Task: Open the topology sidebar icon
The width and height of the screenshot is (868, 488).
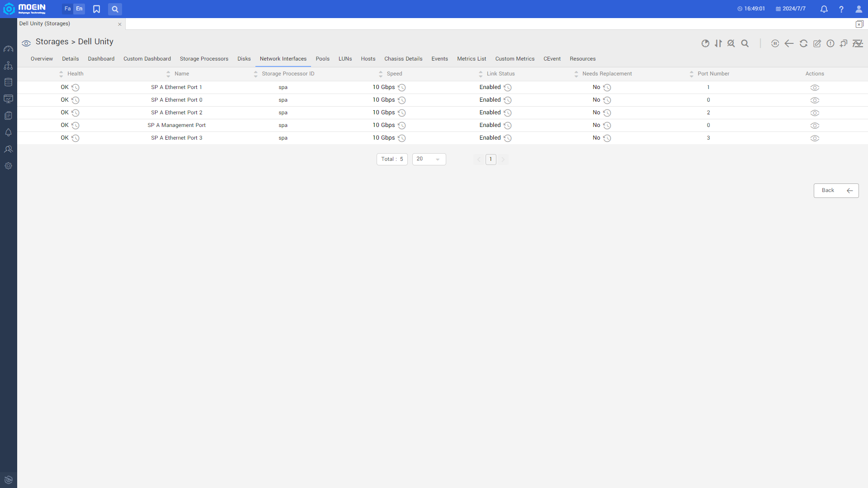Action: 8,66
